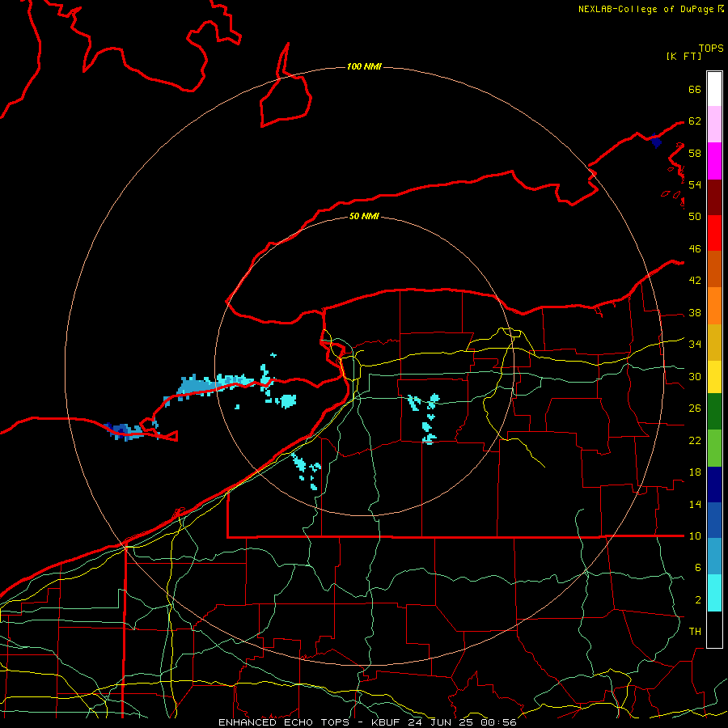Click the TH legend label

click(695, 631)
